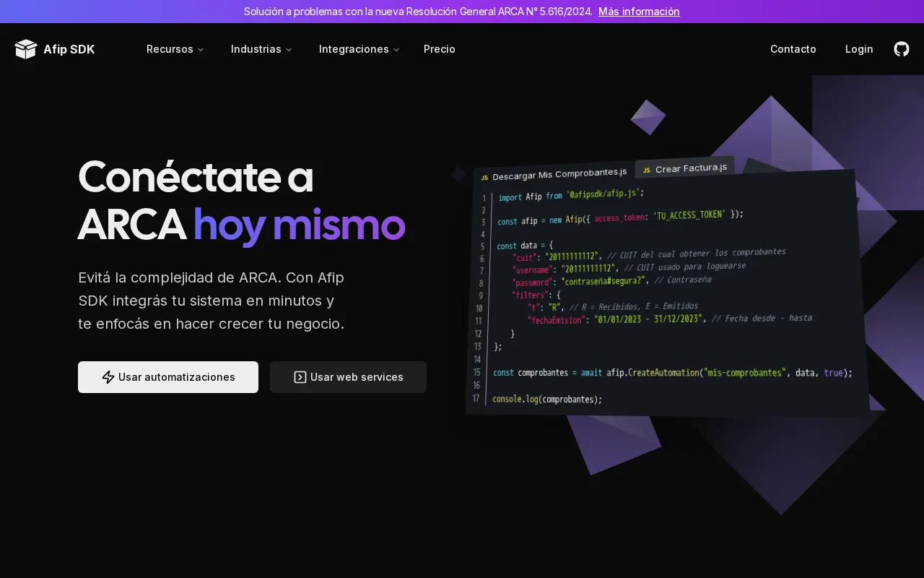Open the GitHub icon link
This screenshot has height=578, width=924.
(x=902, y=49)
